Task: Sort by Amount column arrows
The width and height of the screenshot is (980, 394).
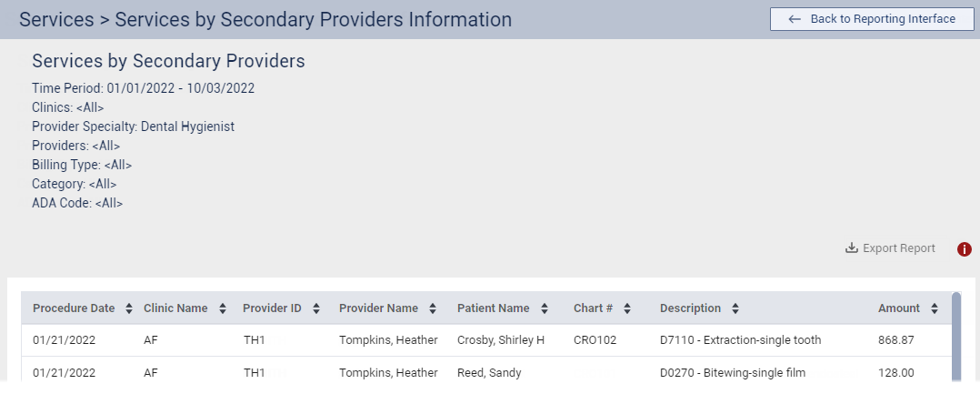Action: pyautogui.click(x=935, y=308)
